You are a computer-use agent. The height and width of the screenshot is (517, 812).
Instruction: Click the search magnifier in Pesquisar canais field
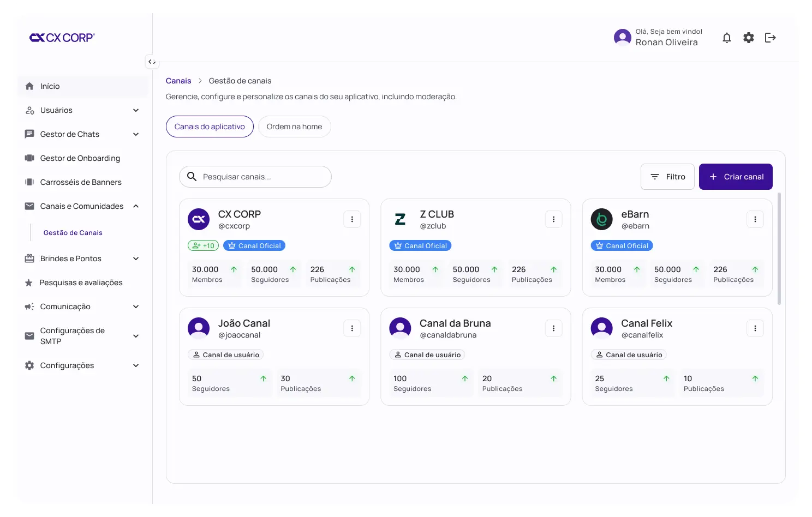192,176
